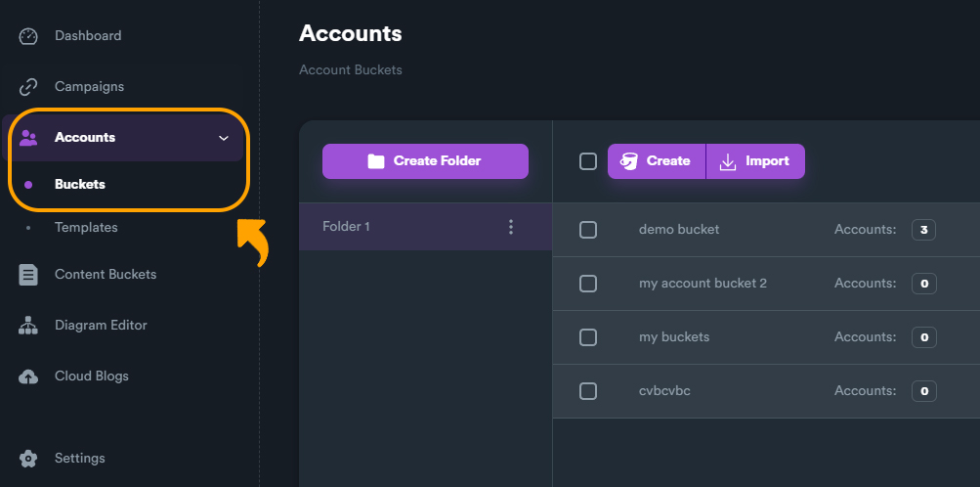Open the my buckets row

(674, 337)
